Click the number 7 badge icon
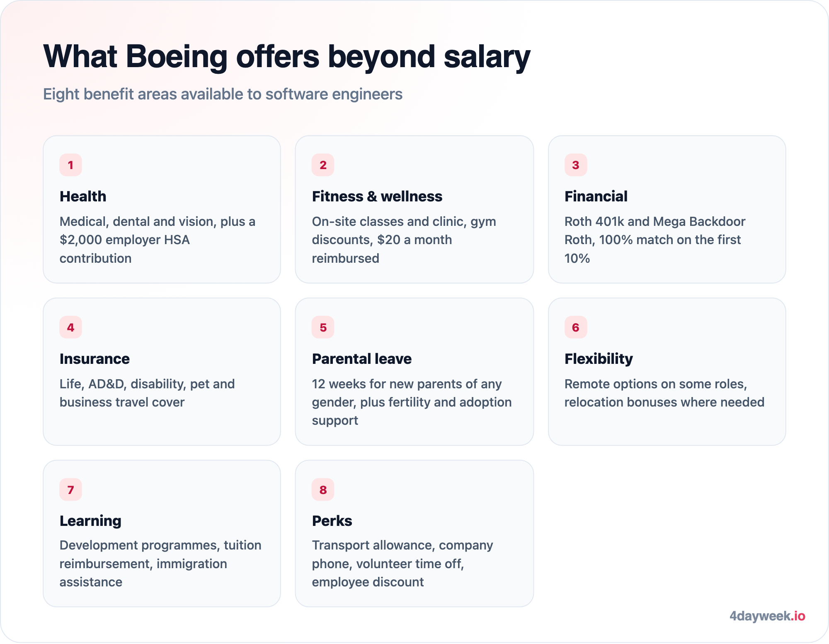 coord(70,490)
